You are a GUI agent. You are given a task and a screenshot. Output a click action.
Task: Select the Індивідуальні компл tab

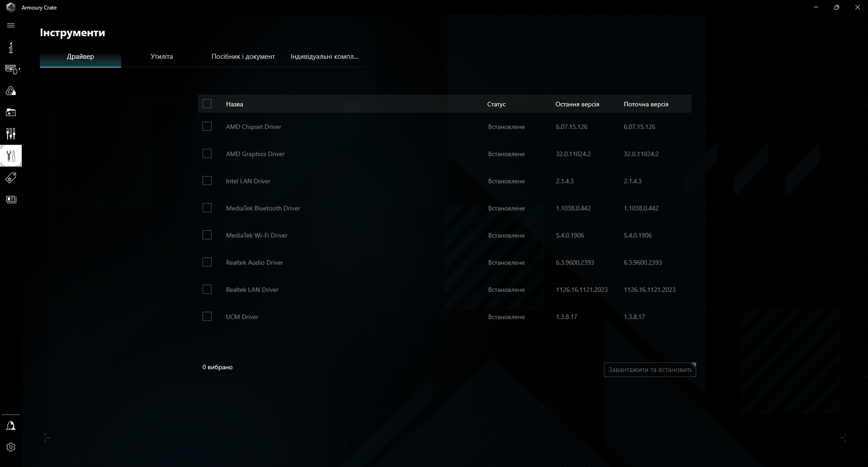tap(324, 57)
